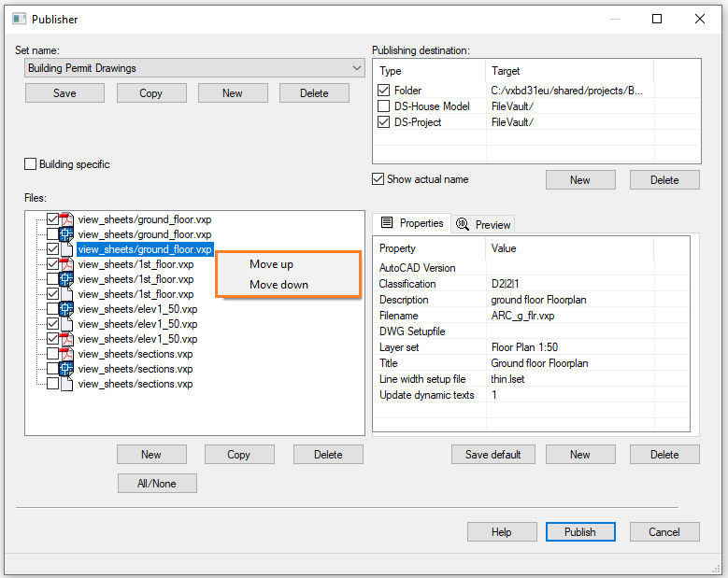The image size is (728, 578).
Task: Click the Property column header
Action: click(397, 248)
